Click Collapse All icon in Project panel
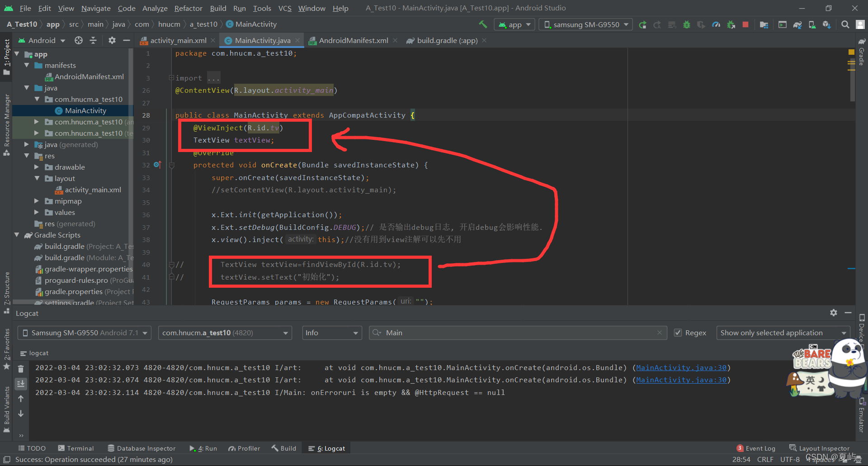The width and height of the screenshot is (868, 466). pos(93,40)
